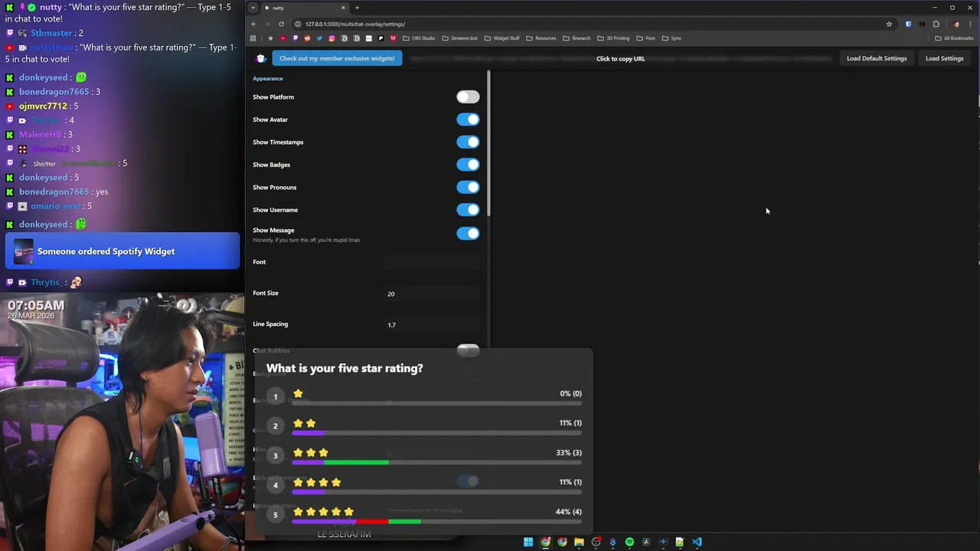Open the Instagram bookmark icon
This screenshot has width=980, height=551.
(332, 38)
